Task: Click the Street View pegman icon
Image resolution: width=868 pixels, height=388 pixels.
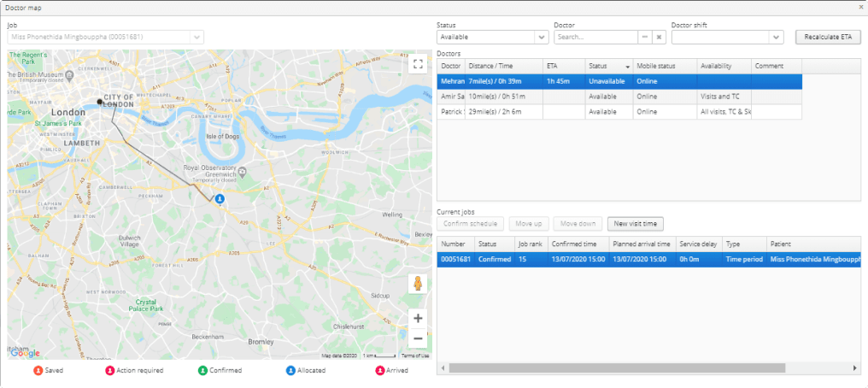Action: coord(418,284)
